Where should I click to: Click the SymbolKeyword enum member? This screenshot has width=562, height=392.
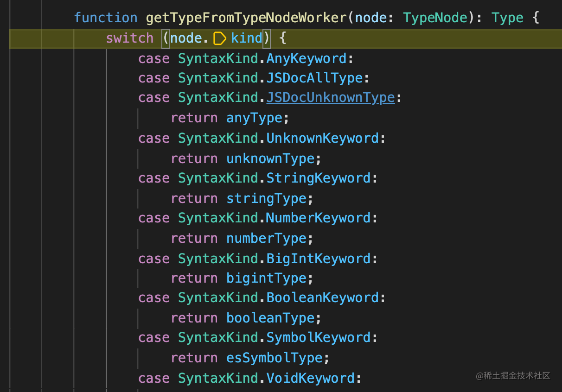pyautogui.click(x=319, y=337)
